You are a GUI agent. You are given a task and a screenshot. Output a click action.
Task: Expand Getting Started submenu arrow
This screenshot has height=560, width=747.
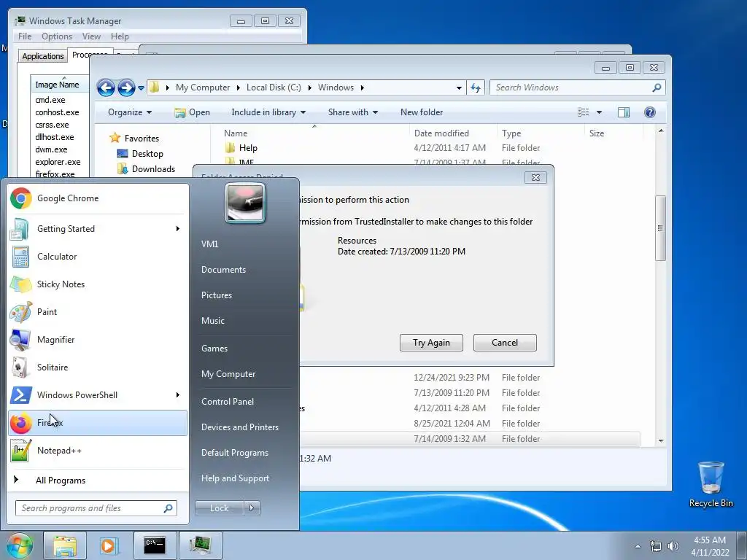coord(178,228)
